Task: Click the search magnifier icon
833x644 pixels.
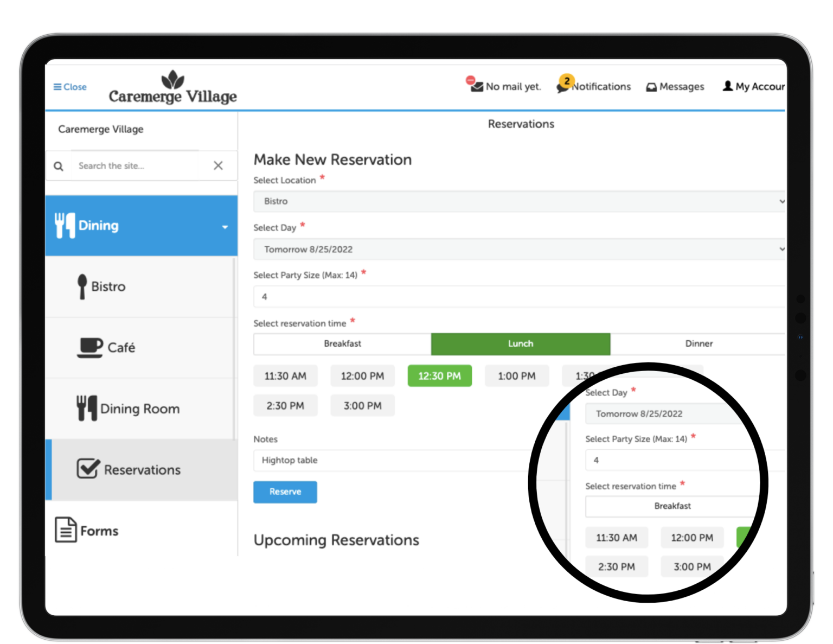Action: [59, 166]
